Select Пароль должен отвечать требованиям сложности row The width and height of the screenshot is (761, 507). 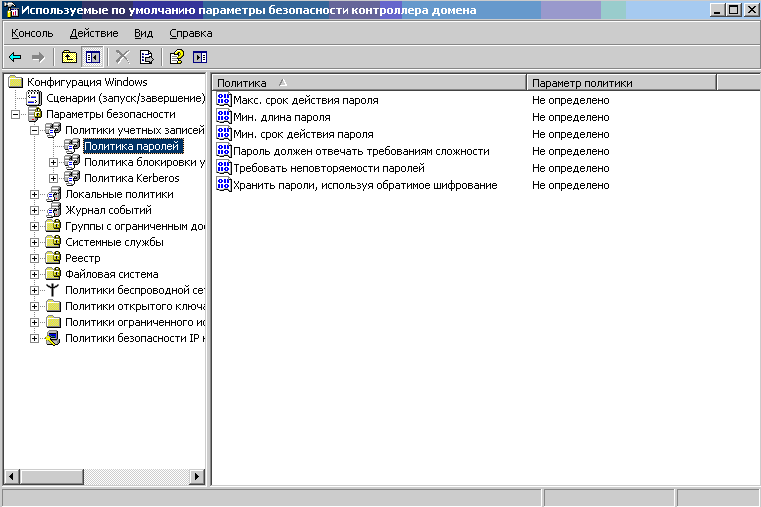[361, 151]
